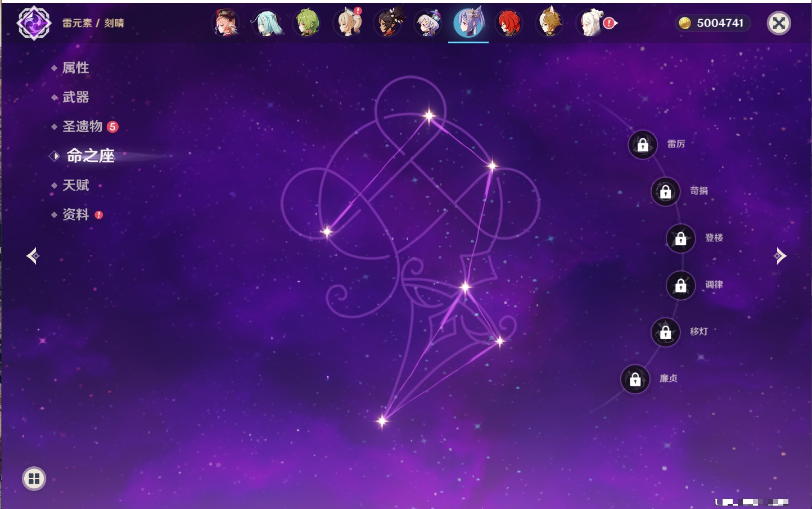This screenshot has width=812, height=509.
Task: Select the highlighted Keqing portrait
Action: pos(468,23)
